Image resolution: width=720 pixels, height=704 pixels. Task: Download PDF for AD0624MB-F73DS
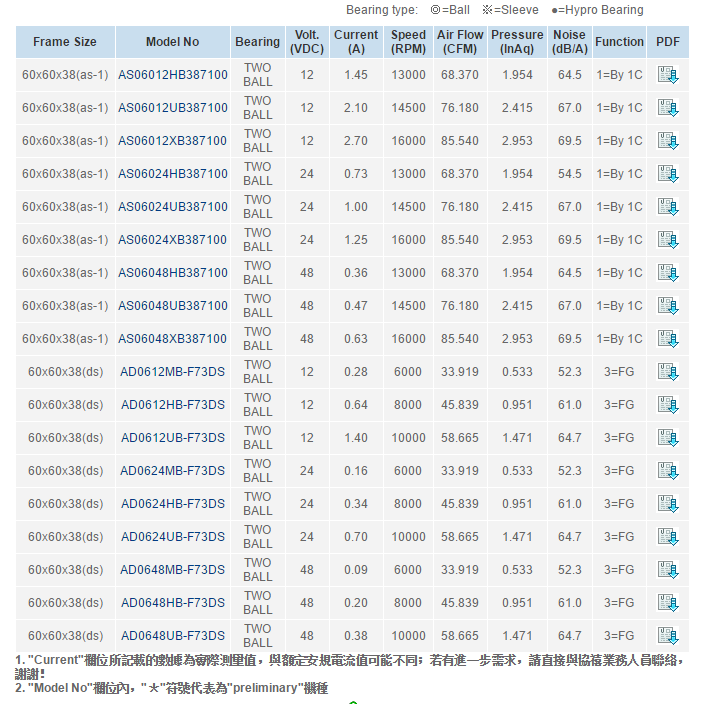[668, 471]
